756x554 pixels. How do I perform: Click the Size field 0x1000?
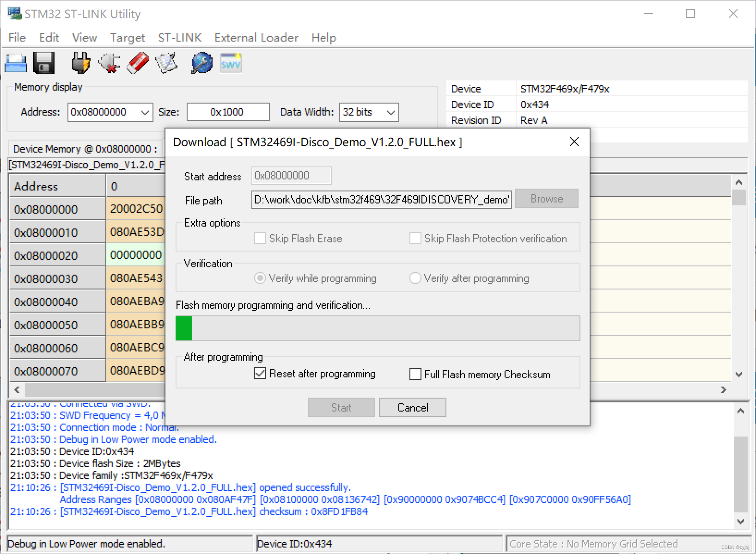click(228, 112)
